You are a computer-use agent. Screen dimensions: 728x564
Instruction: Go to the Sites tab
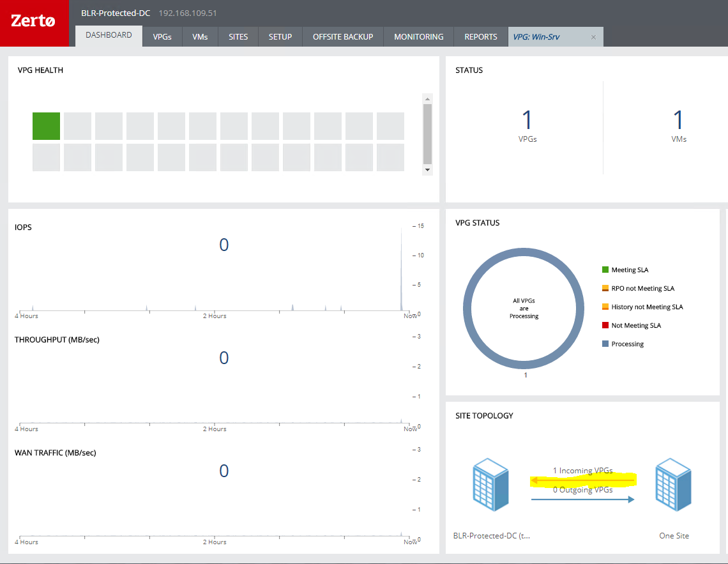238,37
